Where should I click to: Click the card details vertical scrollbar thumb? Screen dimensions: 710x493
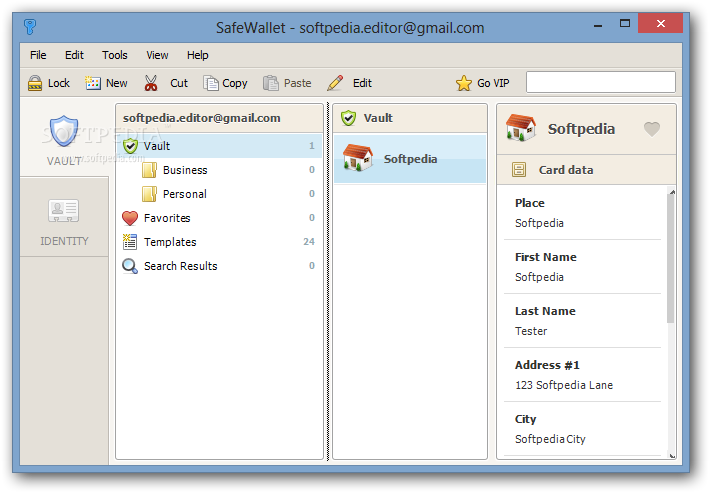(671, 259)
